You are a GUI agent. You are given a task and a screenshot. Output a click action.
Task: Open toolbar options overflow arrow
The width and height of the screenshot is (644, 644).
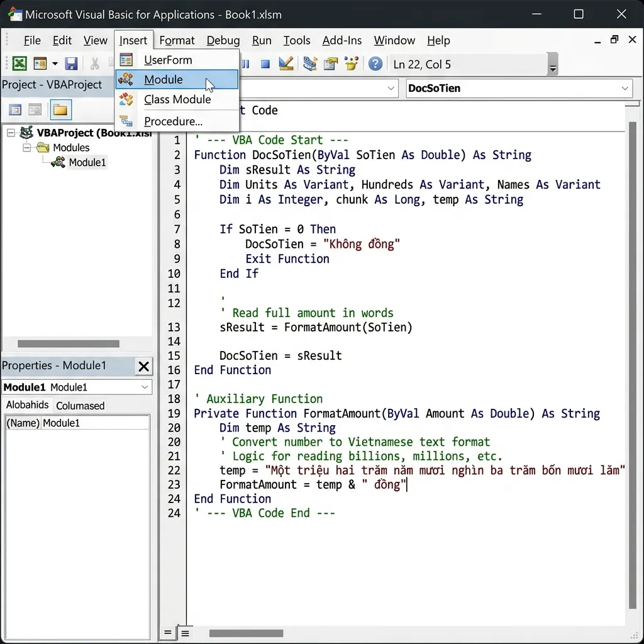(x=553, y=64)
